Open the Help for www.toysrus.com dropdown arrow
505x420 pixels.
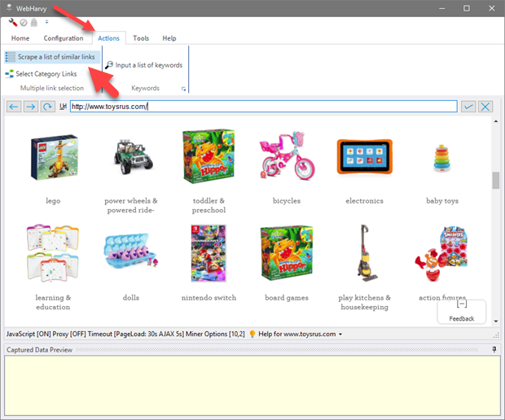[x=340, y=335]
